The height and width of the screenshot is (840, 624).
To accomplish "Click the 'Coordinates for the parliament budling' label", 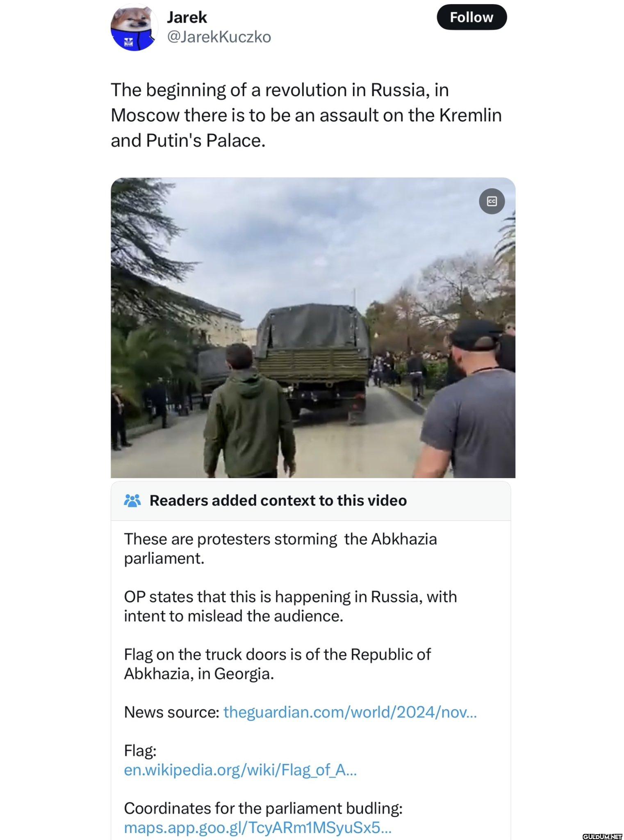I will coord(263,808).
